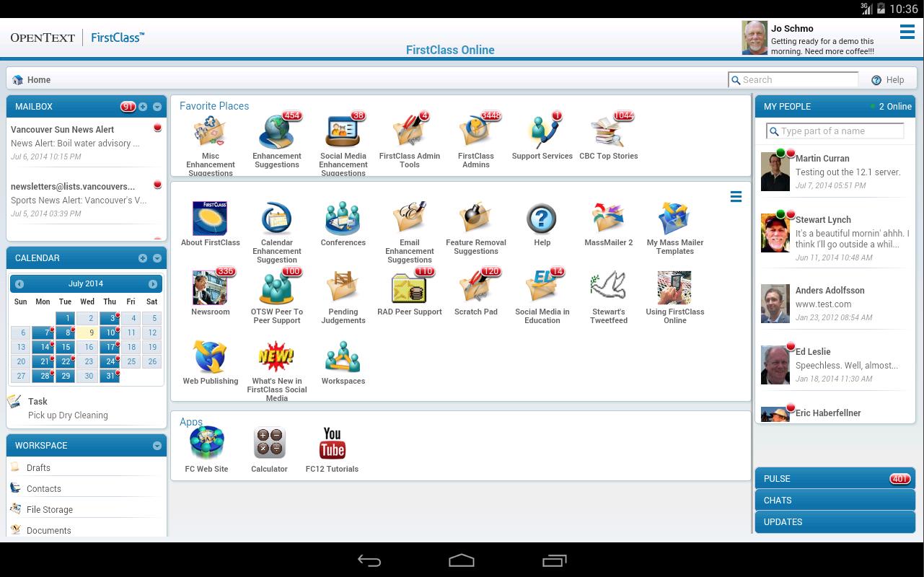Launch FC Web Site app

click(x=207, y=443)
